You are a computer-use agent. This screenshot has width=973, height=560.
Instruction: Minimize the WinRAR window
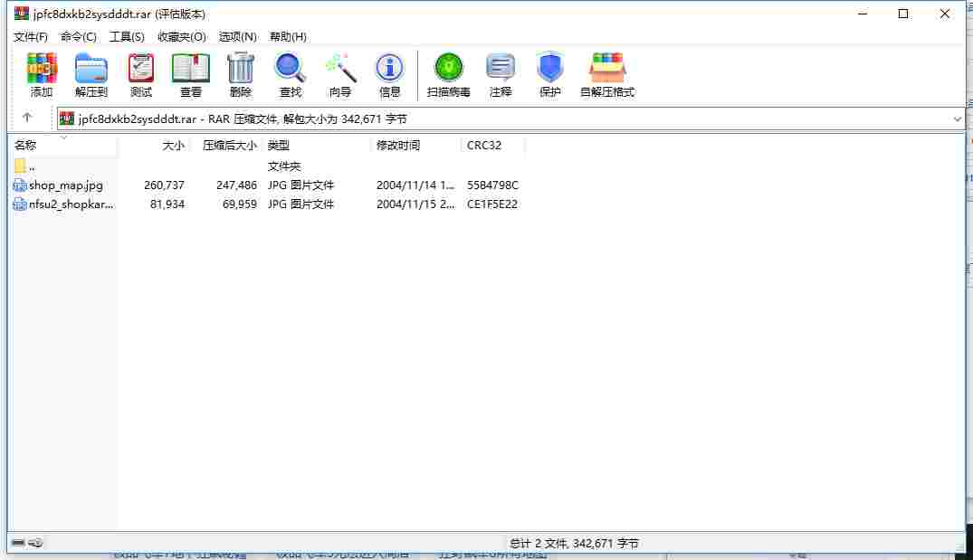click(863, 14)
